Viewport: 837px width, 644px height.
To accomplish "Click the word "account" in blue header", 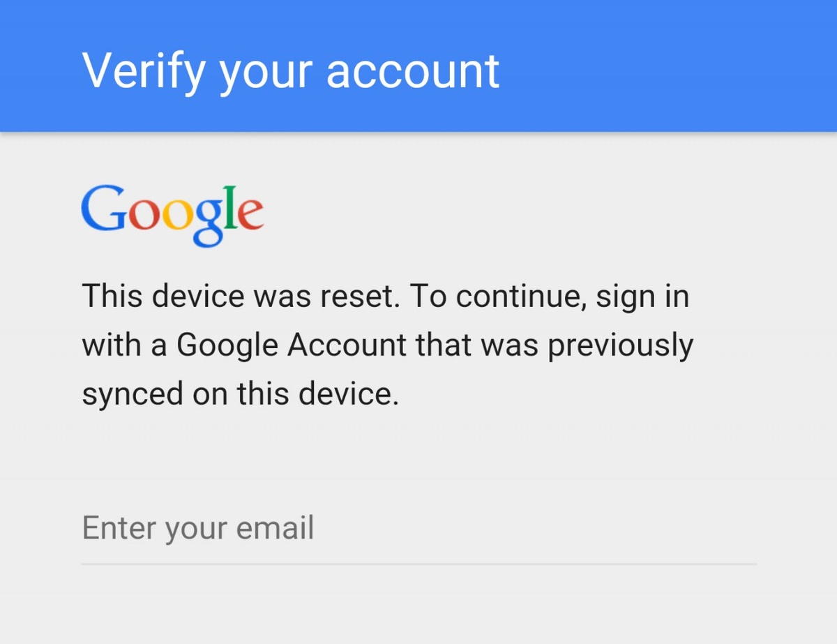I will 413,70.
